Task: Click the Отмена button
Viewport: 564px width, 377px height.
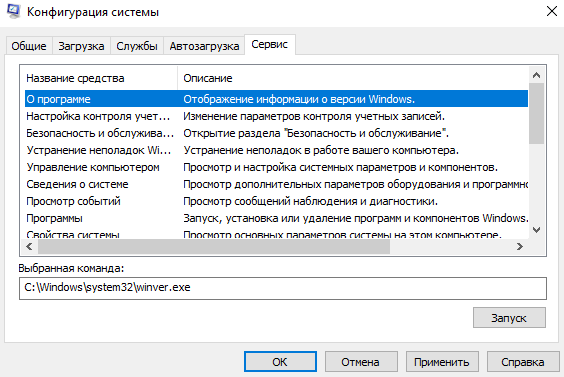Action: 361,362
